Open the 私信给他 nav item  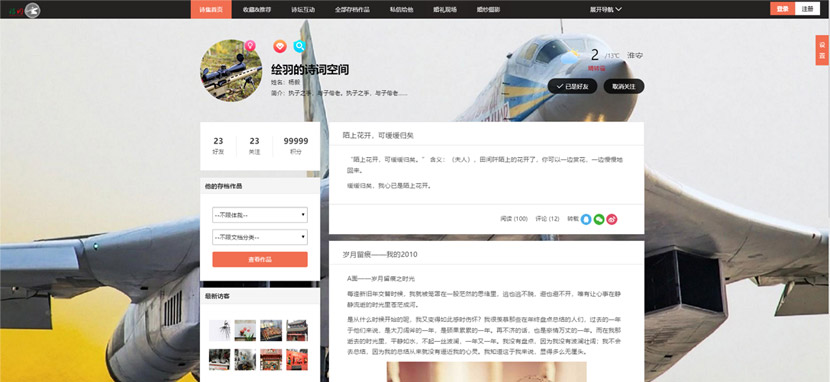[x=401, y=10]
